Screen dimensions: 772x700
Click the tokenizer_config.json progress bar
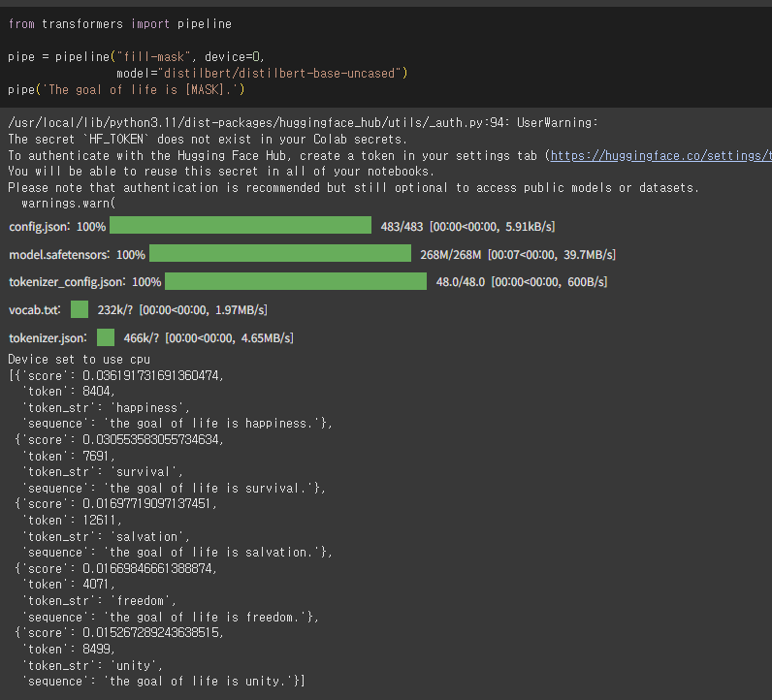click(x=296, y=281)
